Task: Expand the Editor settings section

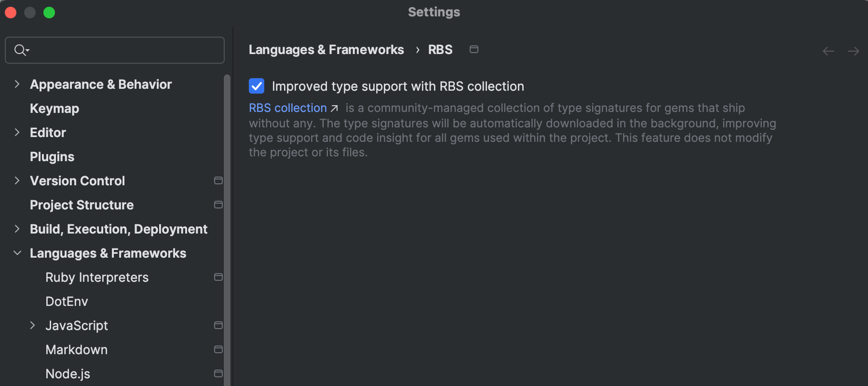Action: tap(17, 133)
